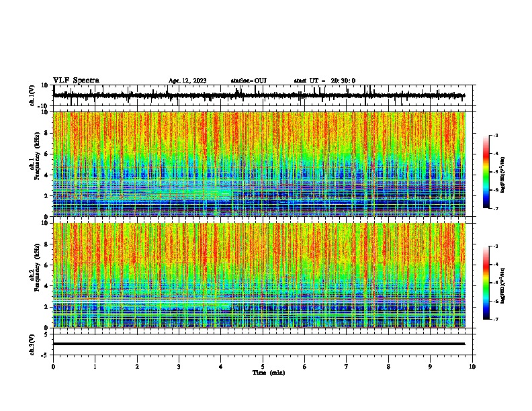The image size is (532, 411).
Task: Click time axis tick label "2"
Action: [137, 367]
